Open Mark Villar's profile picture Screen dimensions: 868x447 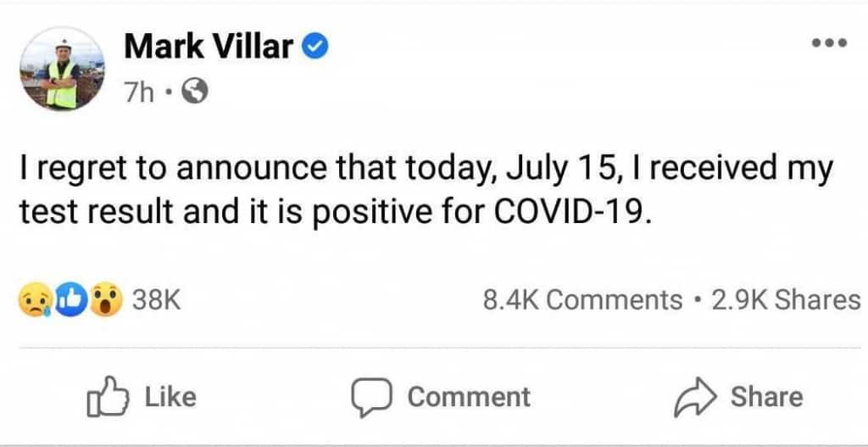[62, 69]
